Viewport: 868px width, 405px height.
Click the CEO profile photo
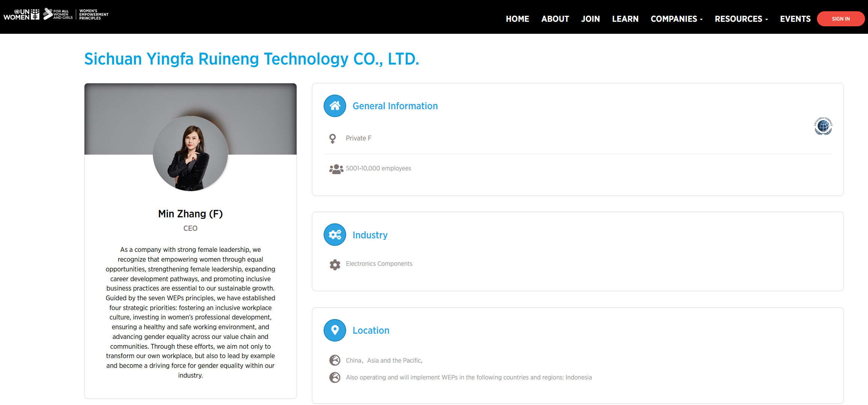(190, 154)
